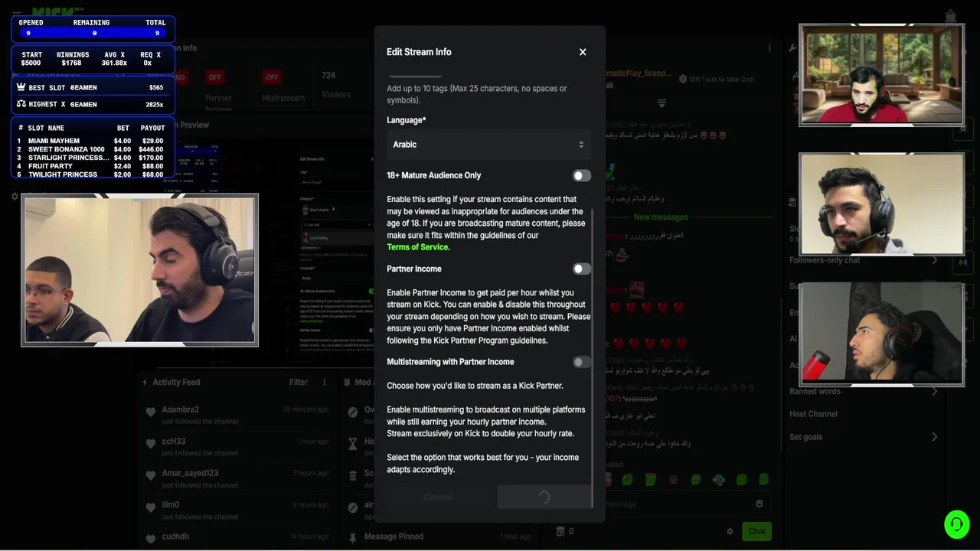Click the 724 Viewers counter
This screenshot has height=551, width=980.
[336, 84]
